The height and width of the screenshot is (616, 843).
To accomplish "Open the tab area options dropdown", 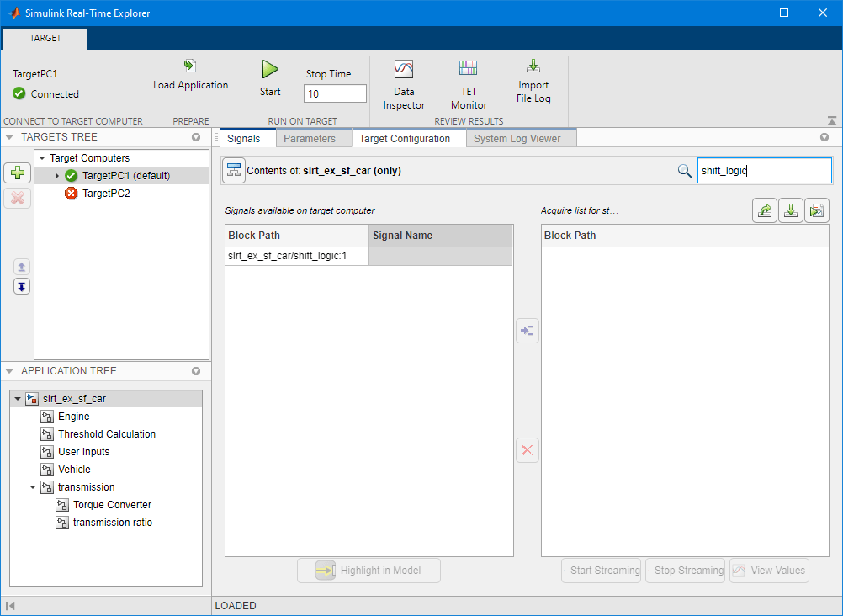I will click(824, 138).
